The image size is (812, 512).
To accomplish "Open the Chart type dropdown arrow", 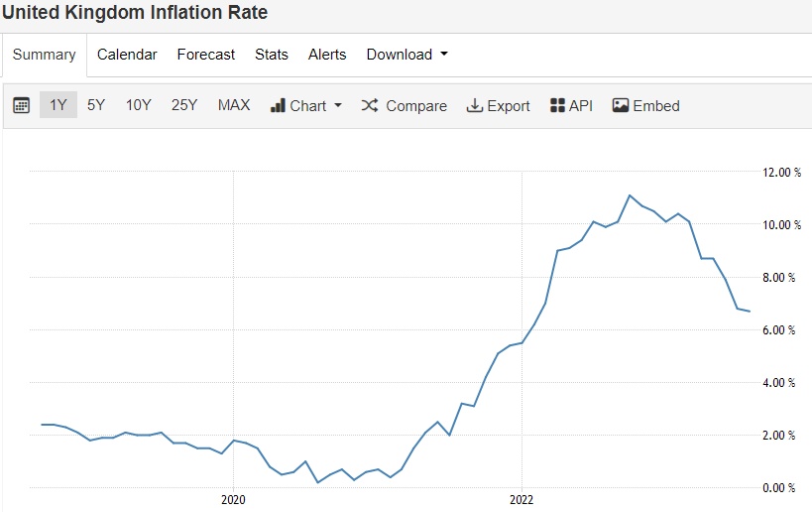I will pos(338,105).
